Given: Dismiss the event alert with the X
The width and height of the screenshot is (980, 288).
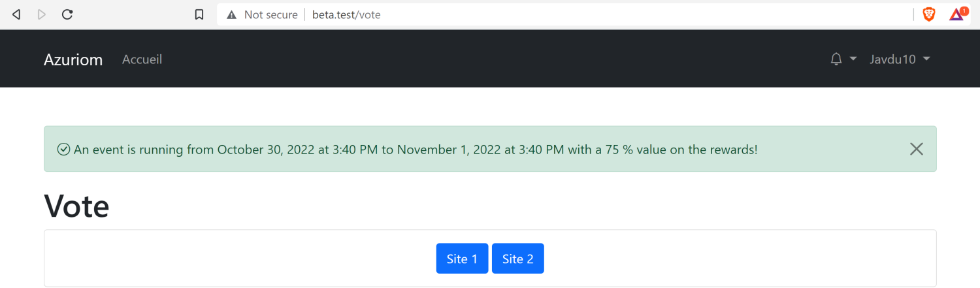Looking at the screenshot, I should click(x=917, y=149).
